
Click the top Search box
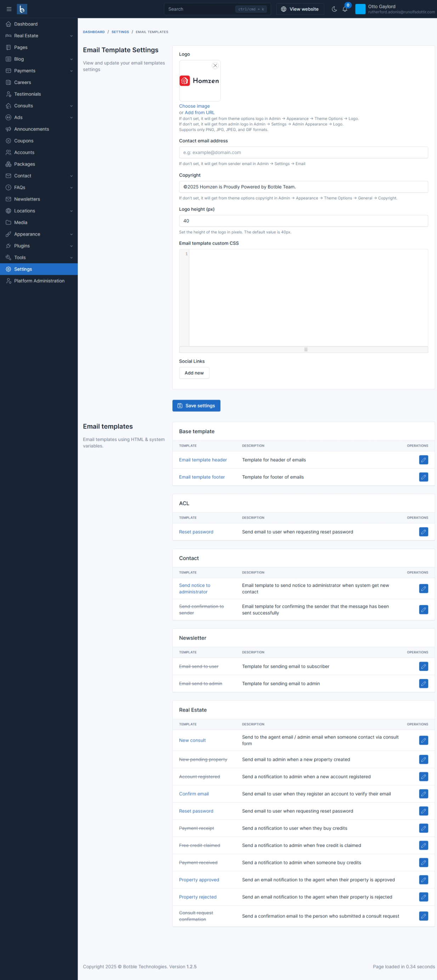tap(217, 9)
